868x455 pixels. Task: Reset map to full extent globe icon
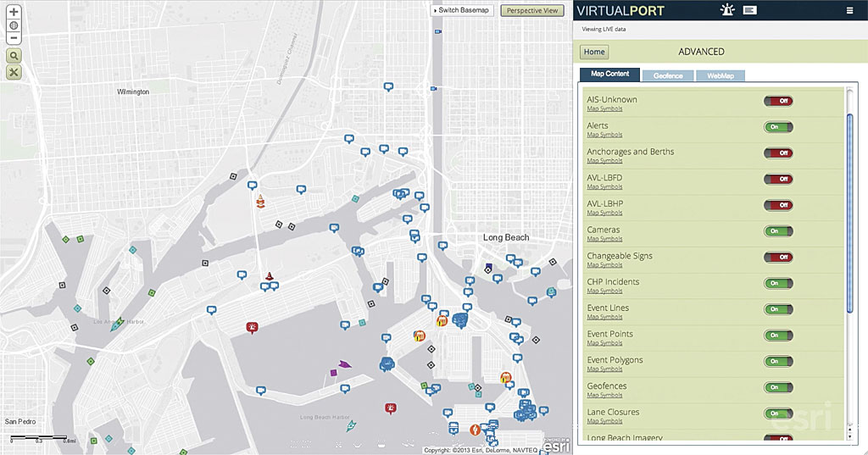click(x=14, y=25)
